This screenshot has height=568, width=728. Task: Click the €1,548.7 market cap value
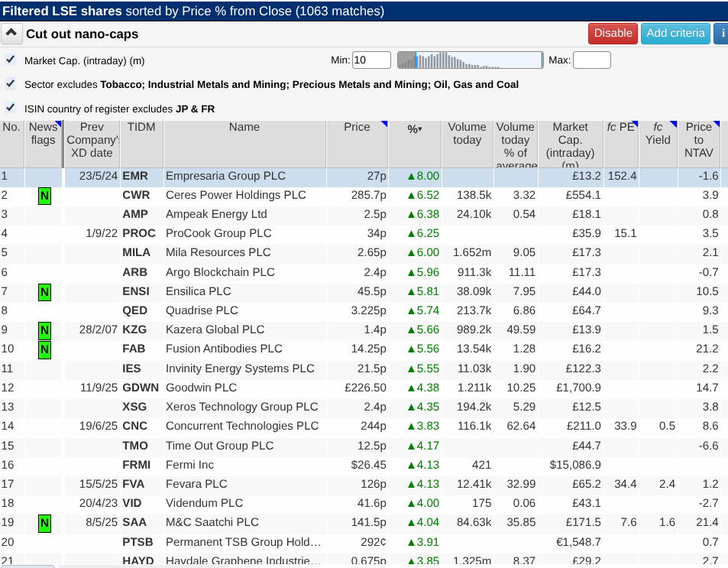pyautogui.click(x=578, y=542)
